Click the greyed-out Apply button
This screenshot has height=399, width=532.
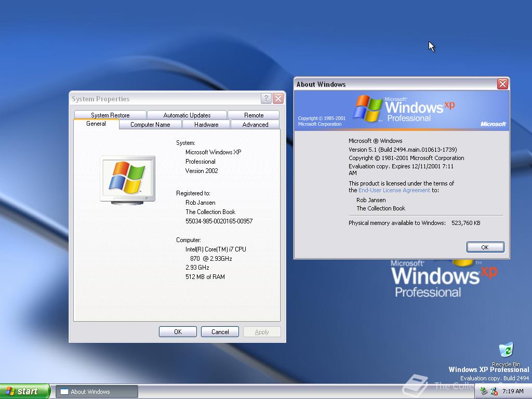point(262,332)
